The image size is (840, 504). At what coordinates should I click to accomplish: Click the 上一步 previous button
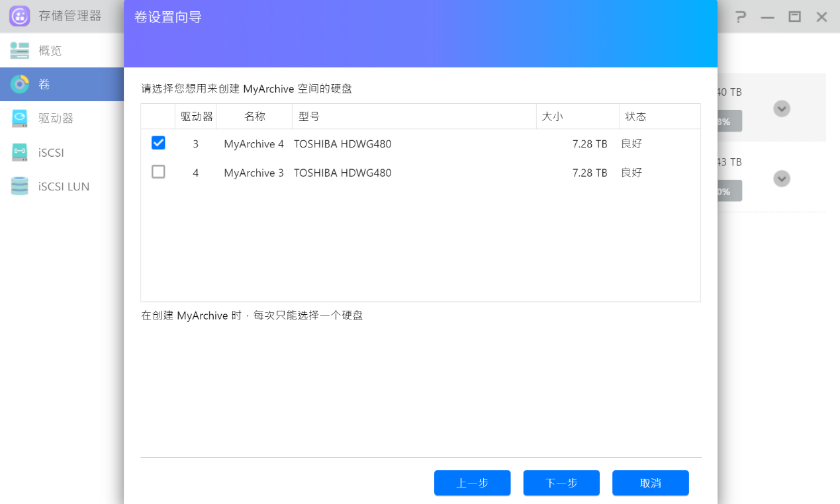(x=472, y=483)
